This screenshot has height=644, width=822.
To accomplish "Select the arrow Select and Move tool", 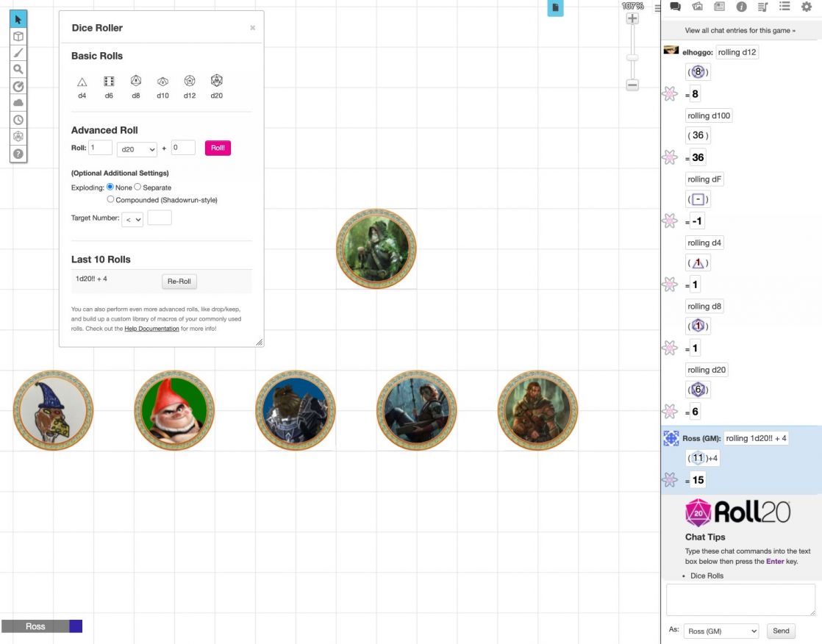I will point(18,19).
